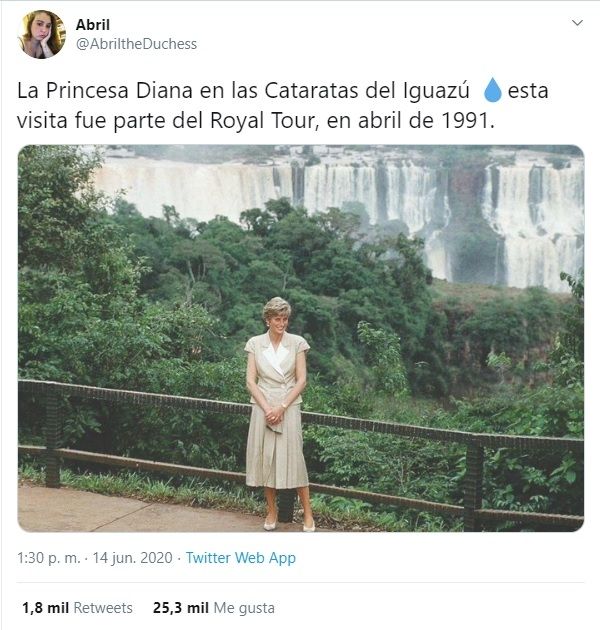Open the display name "Abril"

pyautogui.click(x=93, y=24)
